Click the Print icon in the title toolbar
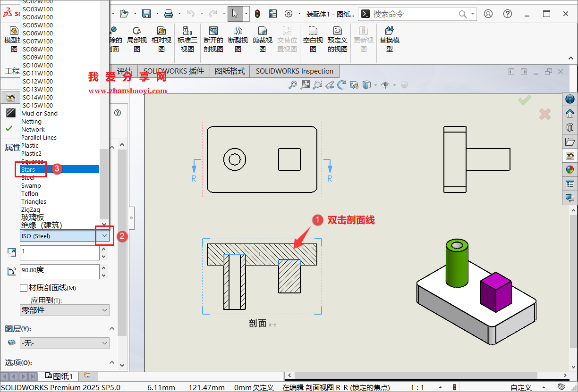 pos(169,14)
